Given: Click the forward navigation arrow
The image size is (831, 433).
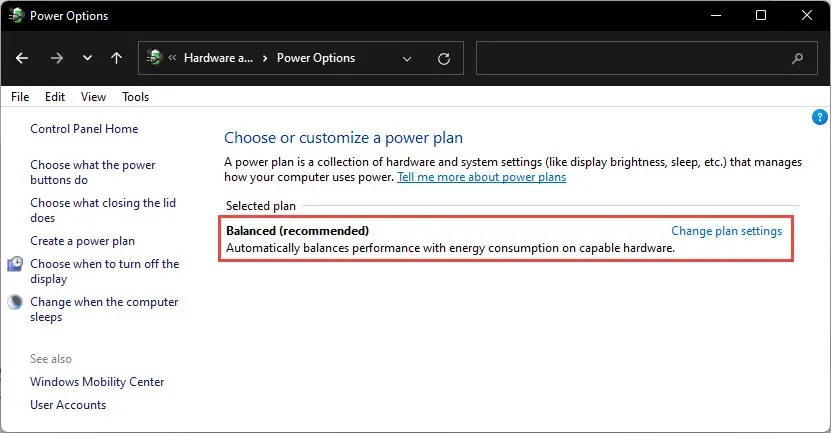Looking at the screenshot, I should click(x=56, y=58).
